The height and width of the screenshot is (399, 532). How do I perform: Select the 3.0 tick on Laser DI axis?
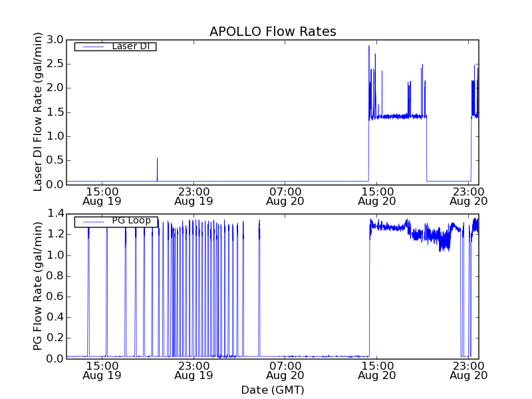tap(57, 40)
